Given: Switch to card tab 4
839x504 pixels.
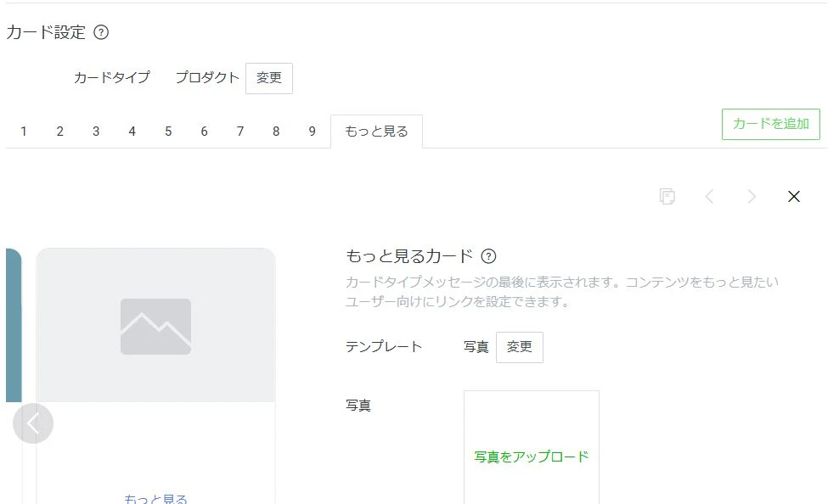Looking at the screenshot, I should (132, 132).
